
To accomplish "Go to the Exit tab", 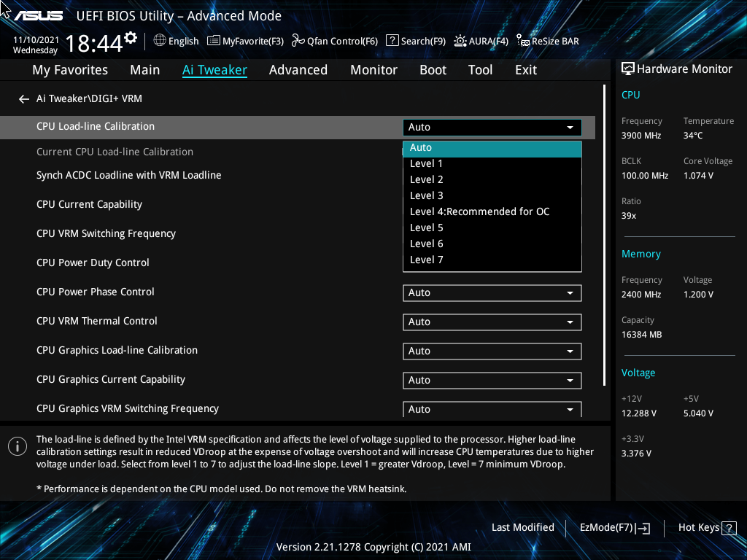I will pyautogui.click(x=526, y=70).
